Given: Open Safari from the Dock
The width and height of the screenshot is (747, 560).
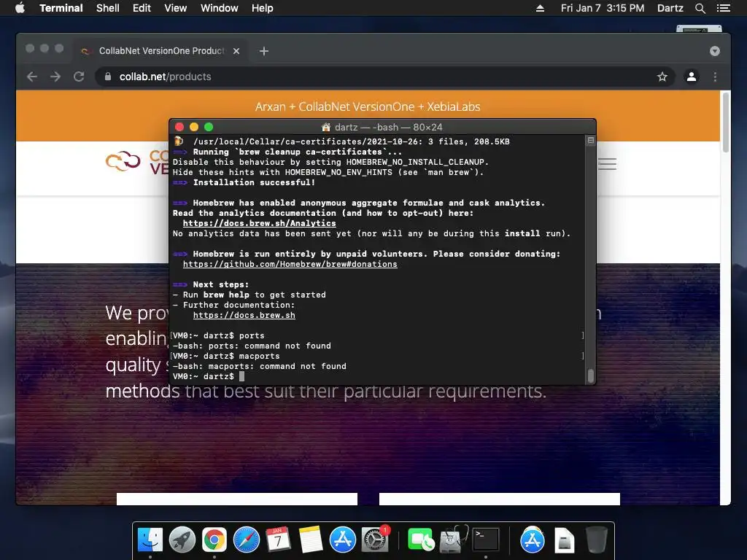Looking at the screenshot, I should 247,540.
